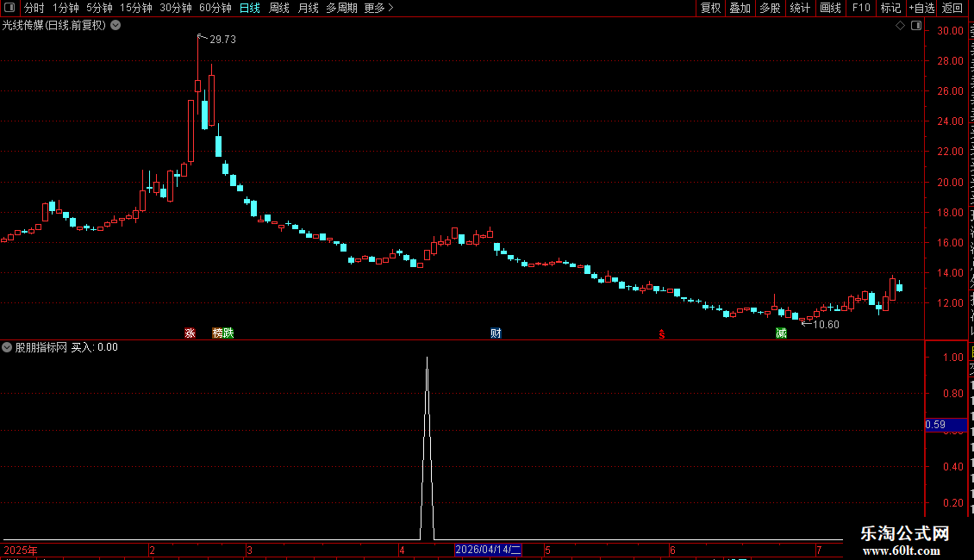Open F10 company information

click(861, 8)
